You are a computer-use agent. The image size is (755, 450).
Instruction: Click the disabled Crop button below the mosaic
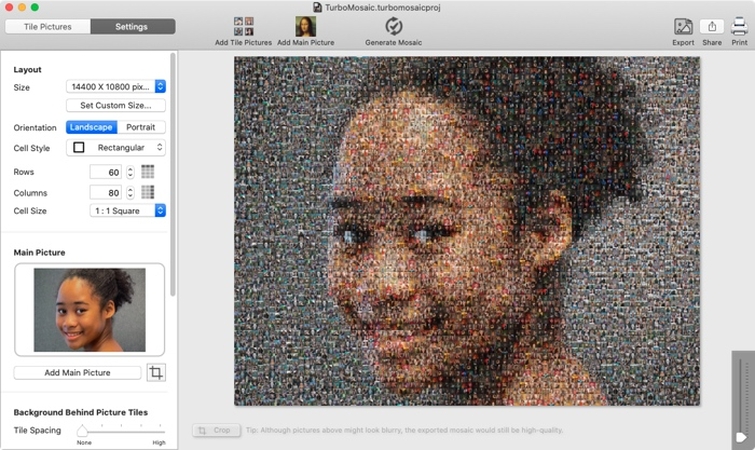tap(216, 430)
